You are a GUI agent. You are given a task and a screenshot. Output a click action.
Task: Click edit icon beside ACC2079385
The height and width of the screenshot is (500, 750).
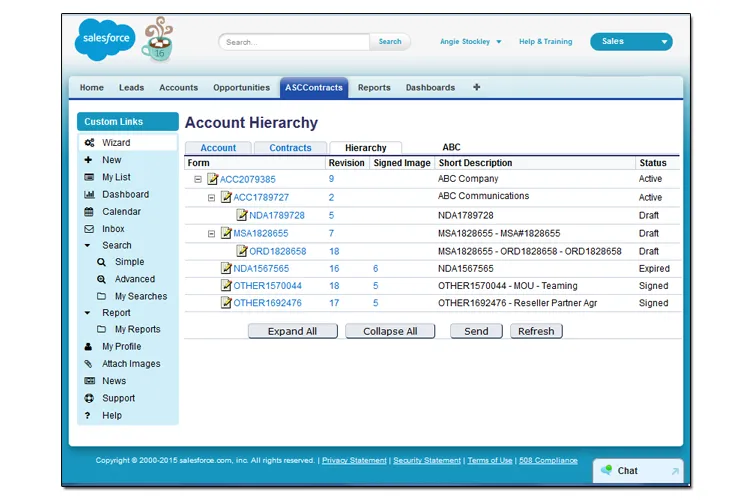click(212, 179)
